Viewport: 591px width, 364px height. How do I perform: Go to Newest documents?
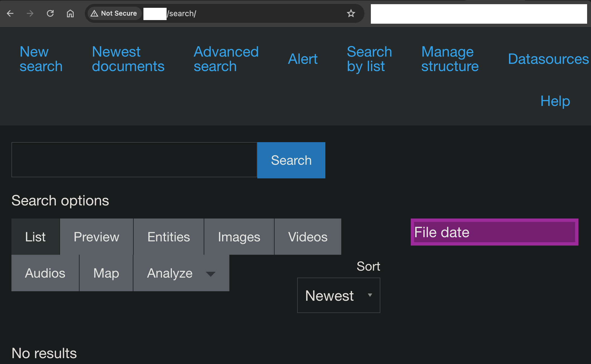pos(128,59)
